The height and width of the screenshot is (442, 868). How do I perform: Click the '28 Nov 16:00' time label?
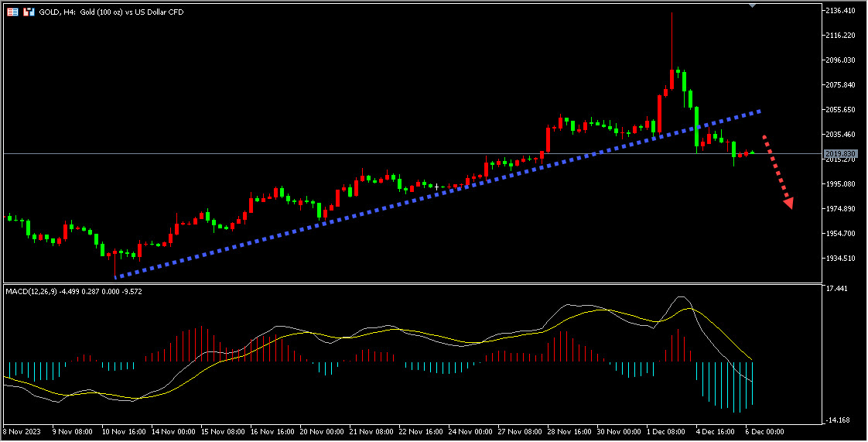(569, 431)
